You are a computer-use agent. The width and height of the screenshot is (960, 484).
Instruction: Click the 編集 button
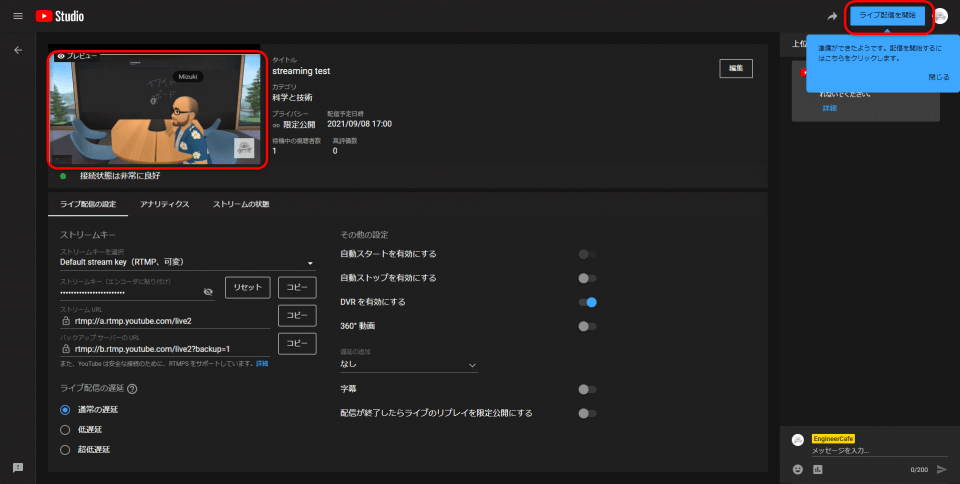point(735,68)
